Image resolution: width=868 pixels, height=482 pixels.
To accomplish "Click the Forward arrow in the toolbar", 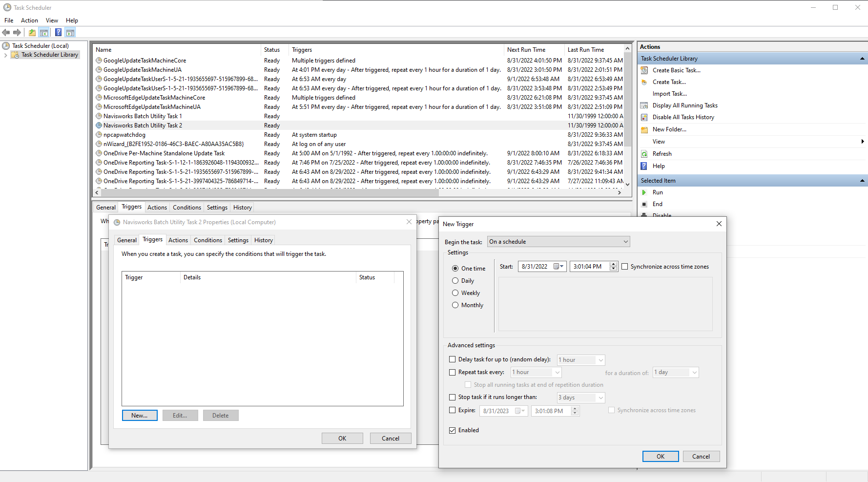I will [x=17, y=33].
